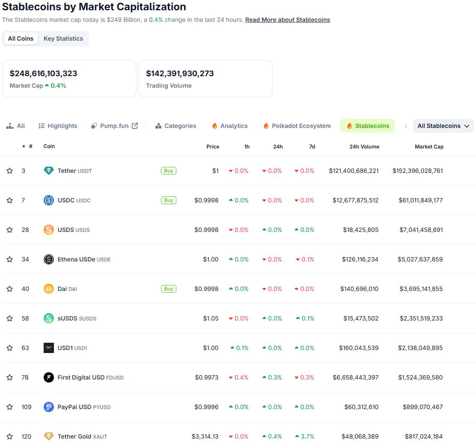Viewport: 476px width, 448px height.
Task: Star the PayPal USD row
Action: (x=10, y=407)
